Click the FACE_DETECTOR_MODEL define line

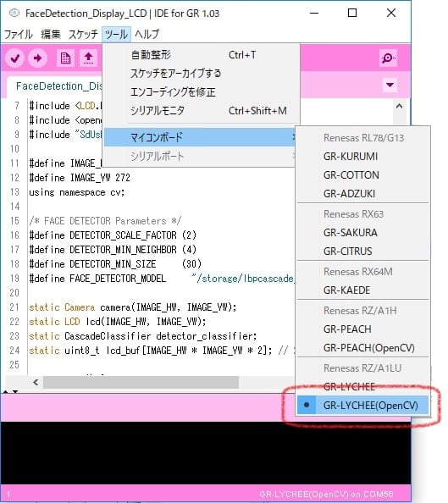point(162,279)
